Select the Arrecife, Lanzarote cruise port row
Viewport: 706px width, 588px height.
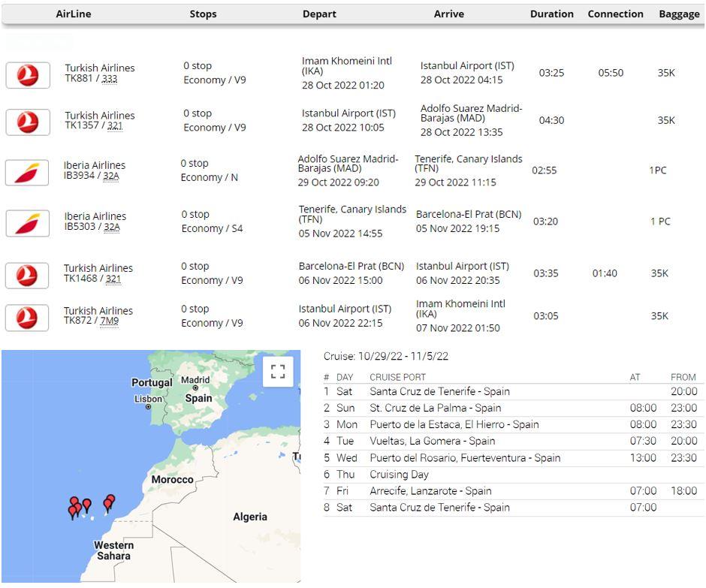430,491
